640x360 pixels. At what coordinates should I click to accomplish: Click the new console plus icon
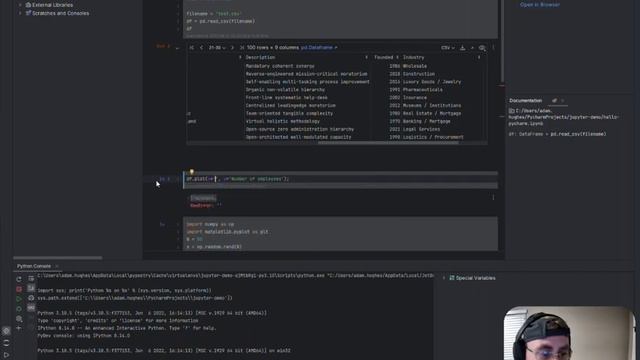pos(19,328)
